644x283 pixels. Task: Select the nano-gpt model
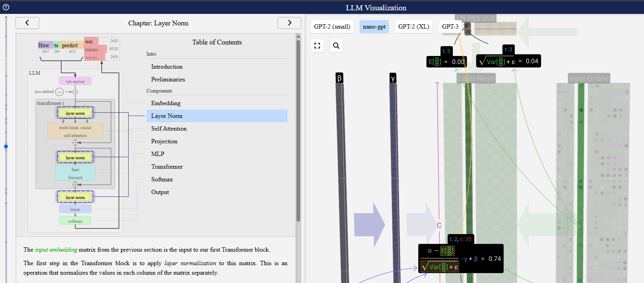pos(374,27)
